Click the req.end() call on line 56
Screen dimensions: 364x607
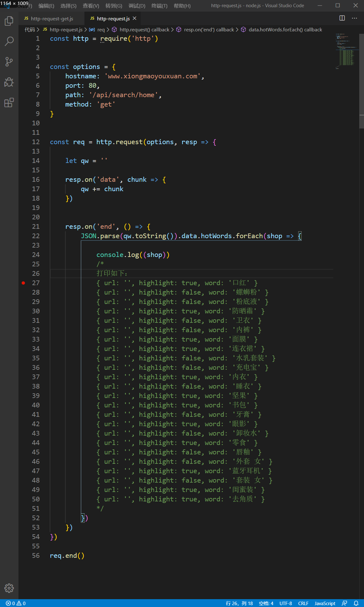pos(67,556)
